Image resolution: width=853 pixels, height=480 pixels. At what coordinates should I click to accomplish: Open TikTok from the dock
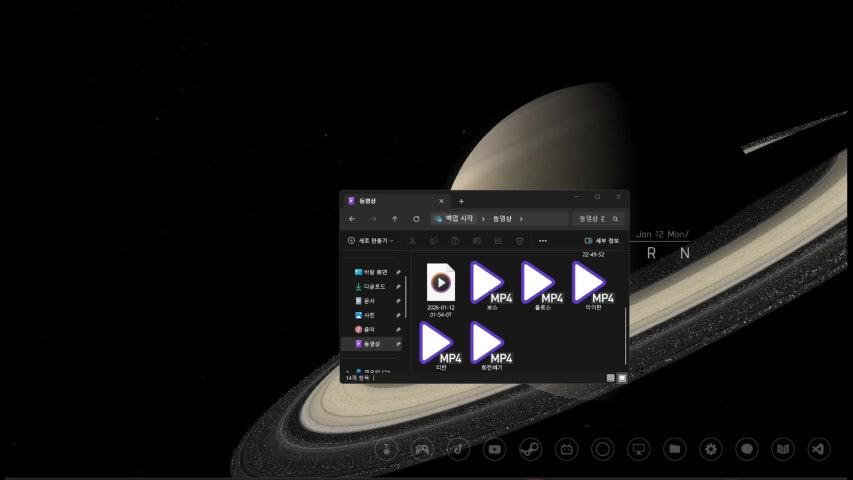458,450
